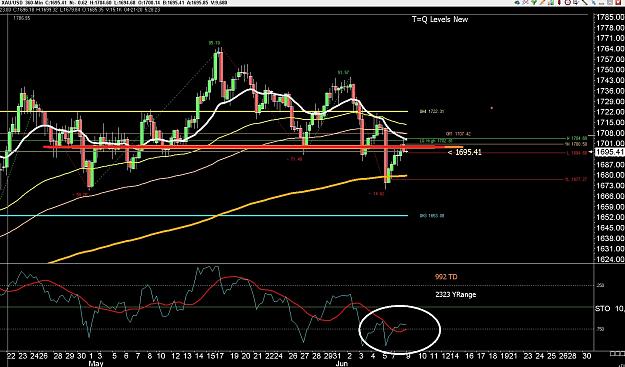The height and width of the screenshot is (367, 625).
Task: Open the clock time-interval icon
Action: (x=568, y=2)
